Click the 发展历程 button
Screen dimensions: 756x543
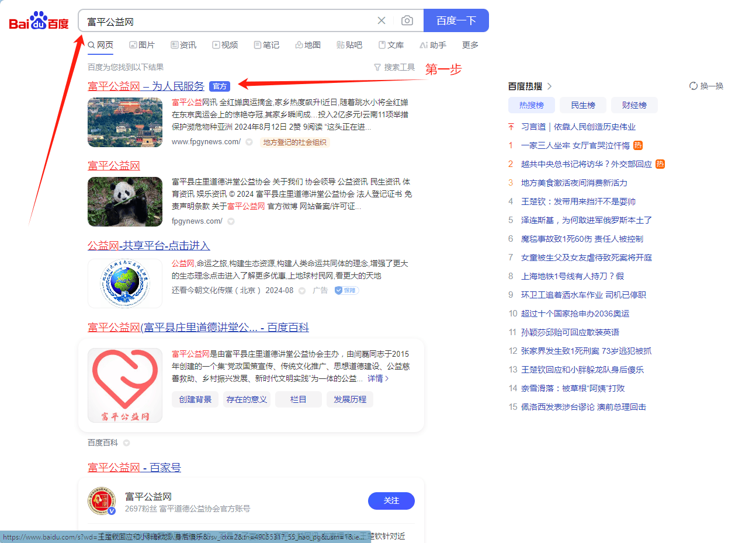[x=350, y=399]
